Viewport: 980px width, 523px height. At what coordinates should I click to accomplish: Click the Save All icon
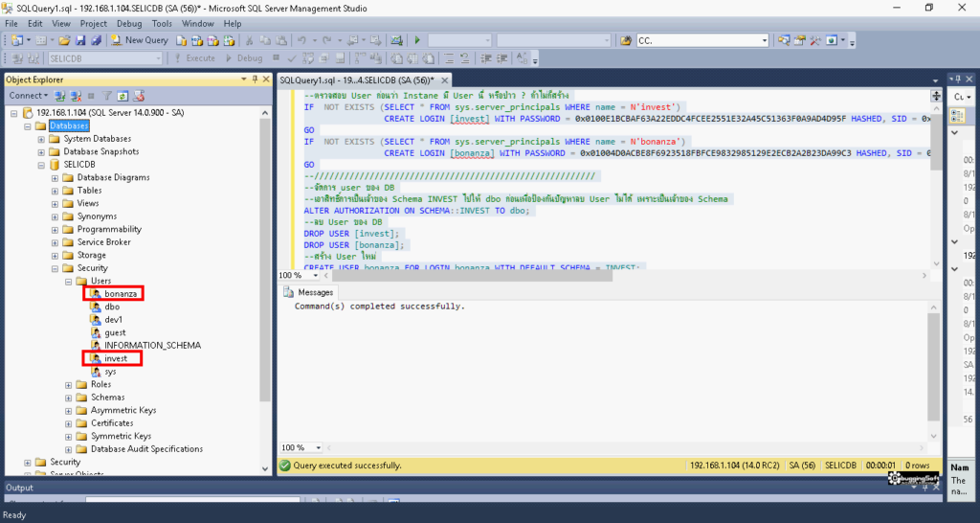pyautogui.click(x=97, y=40)
